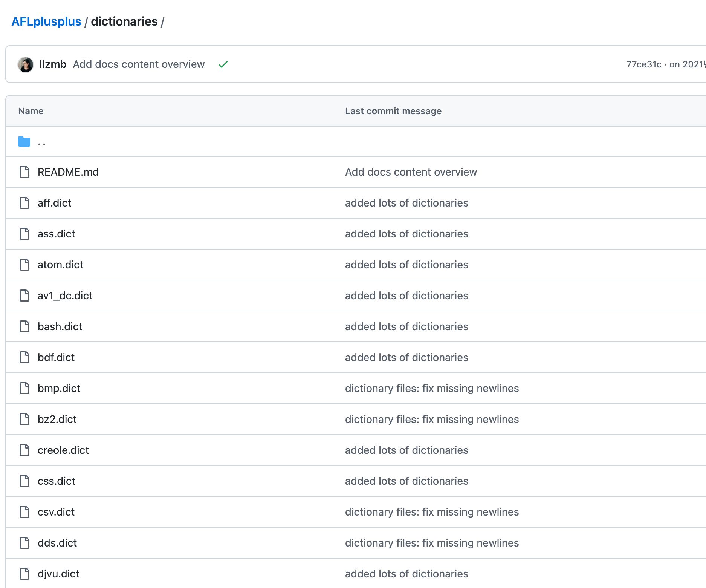Click the parent directory folder icon
Viewport: 706px width, 588px height.
pos(24,142)
